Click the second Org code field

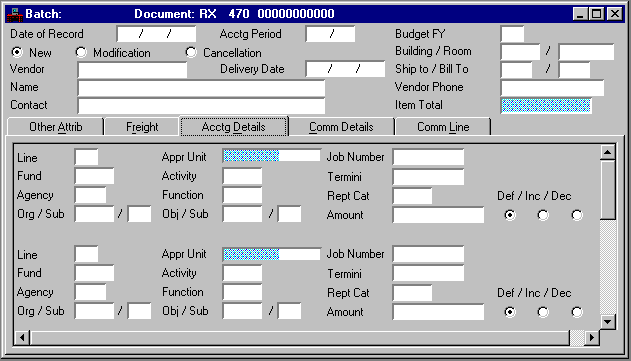pyautogui.click(x=95, y=311)
